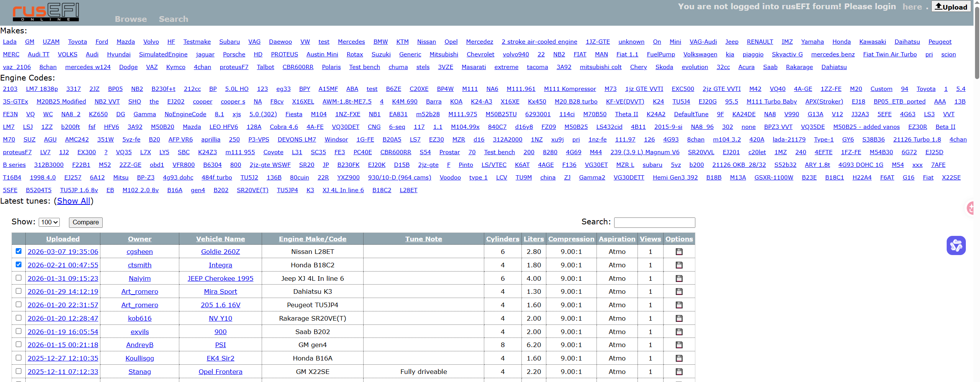
Task: Sort by the Compression column header
Action: [571, 239]
